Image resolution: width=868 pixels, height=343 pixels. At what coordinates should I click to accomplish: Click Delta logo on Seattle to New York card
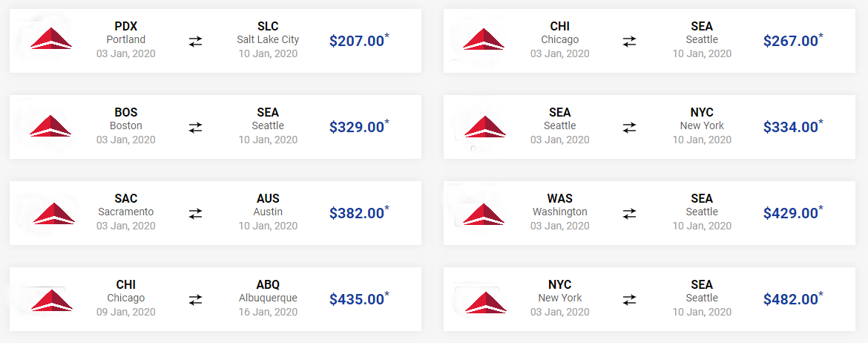[x=485, y=126]
